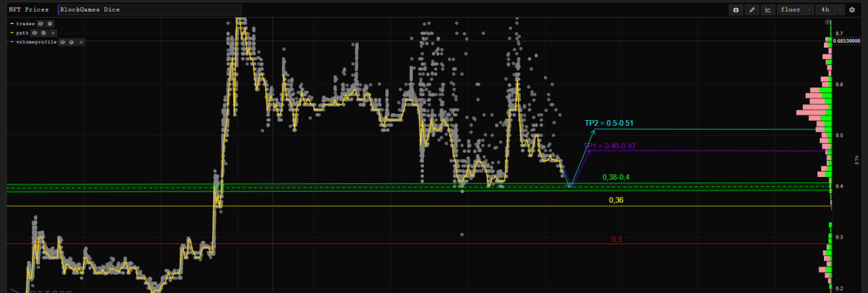This screenshot has width=868, height=293.
Task: Toggle visibility of the trades series
Action: click(41, 24)
